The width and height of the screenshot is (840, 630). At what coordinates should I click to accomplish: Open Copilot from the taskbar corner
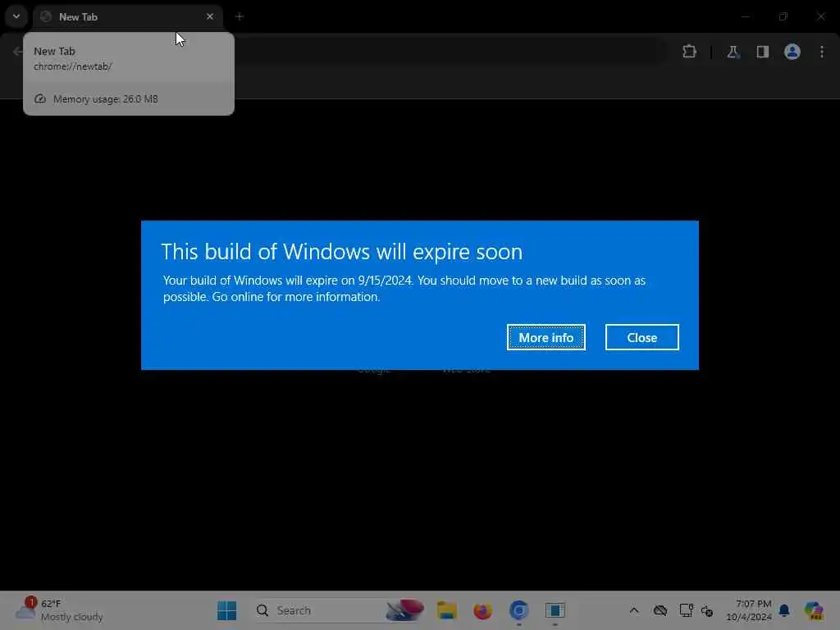(x=814, y=610)
